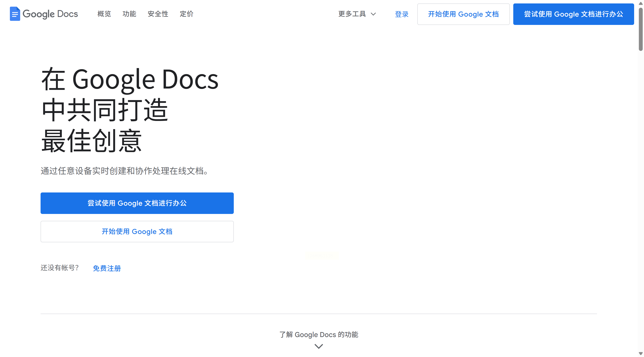Expand the 更多工具 dropdown menu
Viewport: 644px width, 357px height.
[352, 14]
